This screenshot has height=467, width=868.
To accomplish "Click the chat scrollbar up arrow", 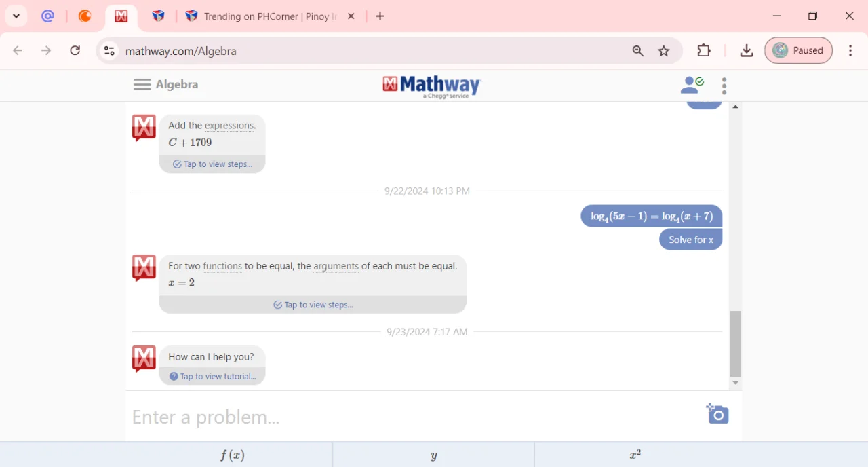I will [736, 107].
